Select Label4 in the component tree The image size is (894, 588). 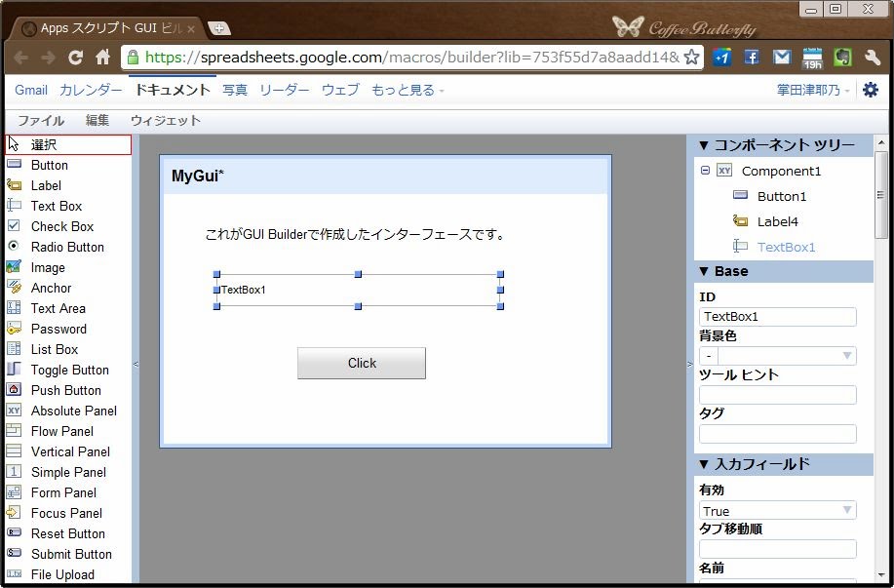[777, 221]
